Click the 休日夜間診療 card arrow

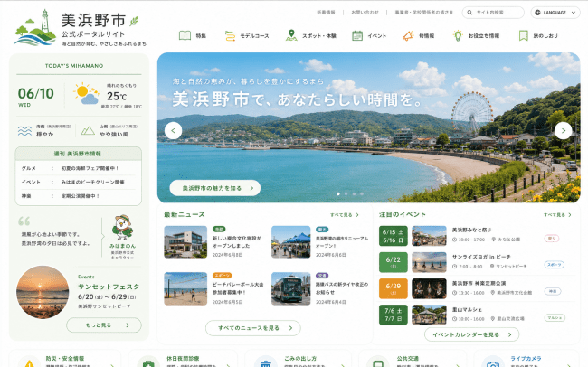click(228, 365)
